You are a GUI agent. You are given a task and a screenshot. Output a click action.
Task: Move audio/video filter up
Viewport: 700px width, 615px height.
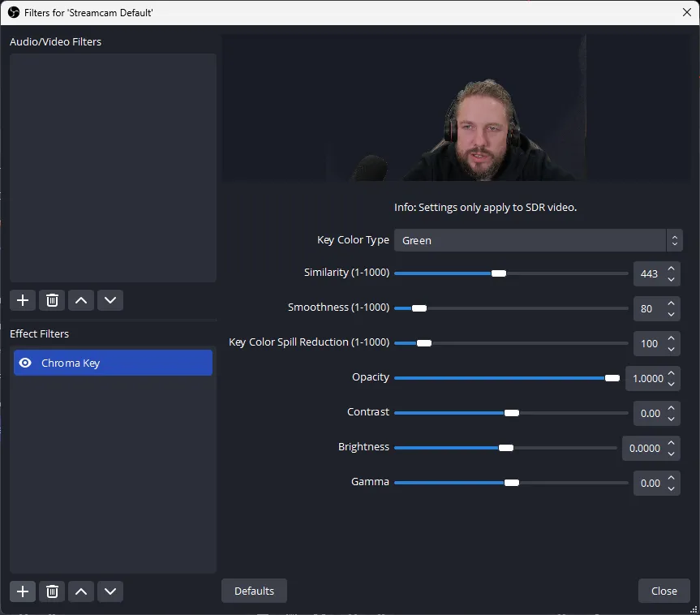(81, 300)
